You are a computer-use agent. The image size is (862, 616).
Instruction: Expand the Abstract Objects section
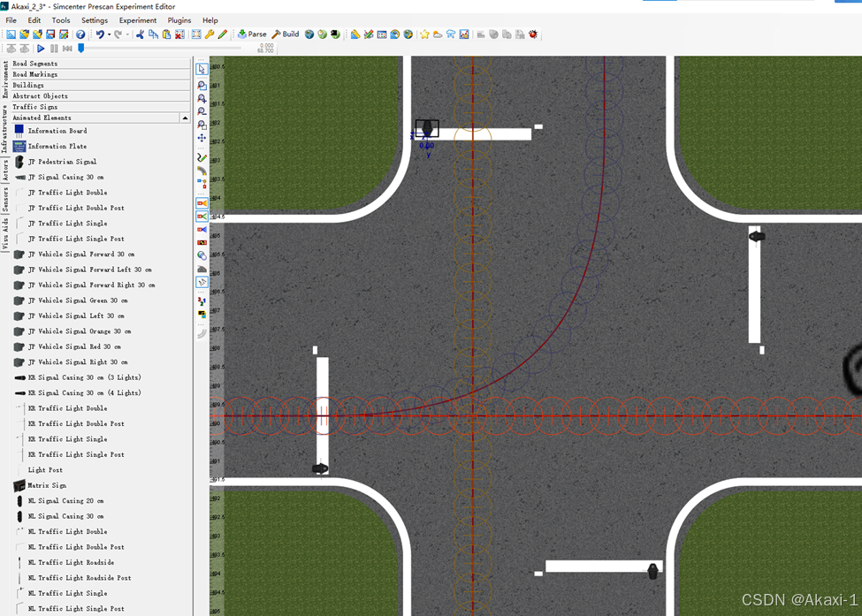101,95
